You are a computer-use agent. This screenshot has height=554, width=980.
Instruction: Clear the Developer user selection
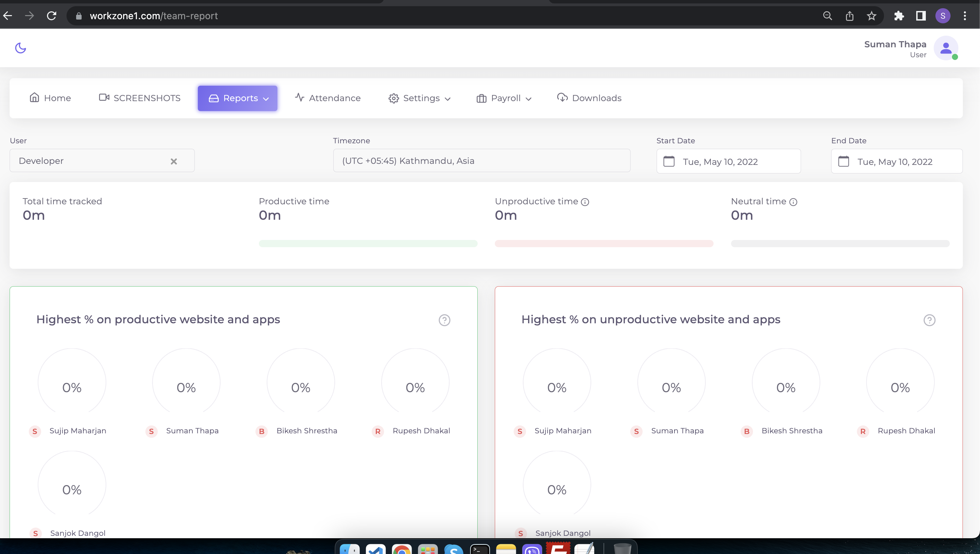(174, 161)
